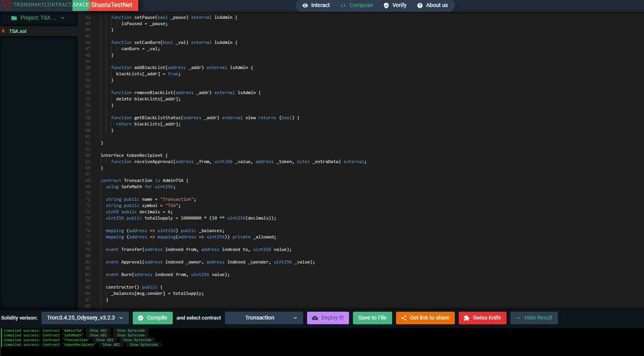Click the Deploy it! button
Screen dimensions: 644x356
(328, 318)
